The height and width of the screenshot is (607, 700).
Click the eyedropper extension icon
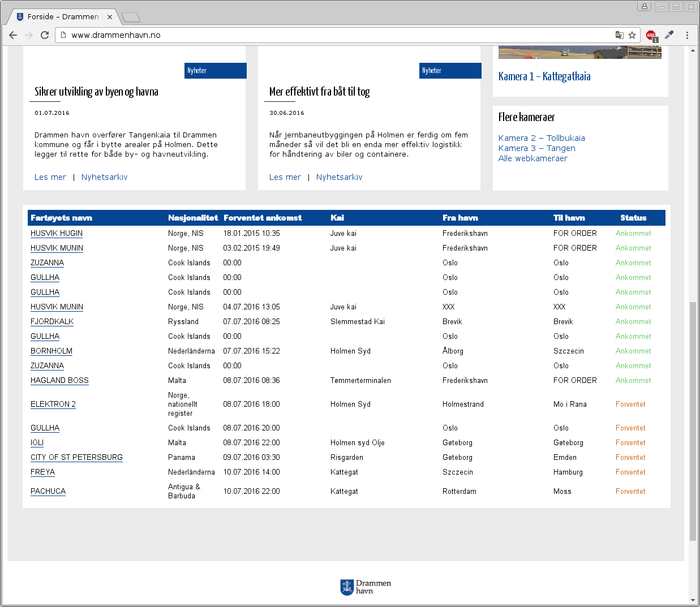click(669, 35)
